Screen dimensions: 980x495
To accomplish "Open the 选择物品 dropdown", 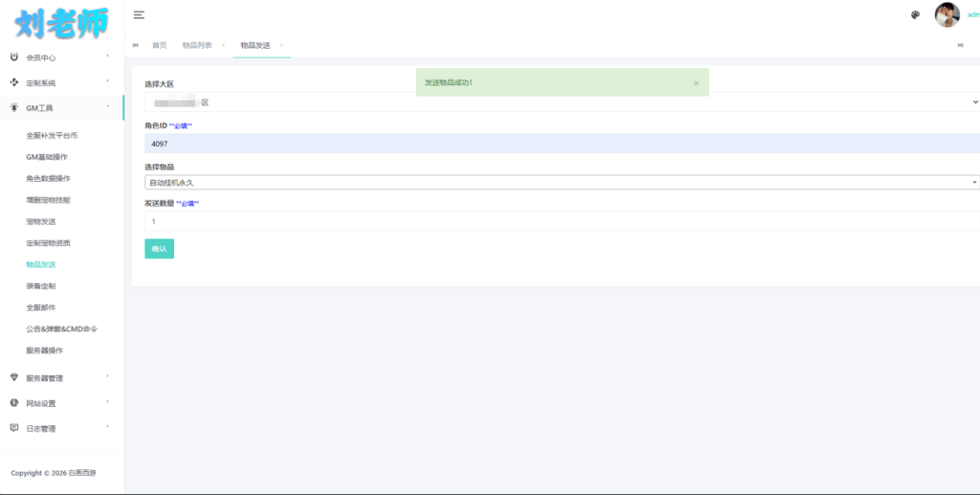I will click(562, 183).
